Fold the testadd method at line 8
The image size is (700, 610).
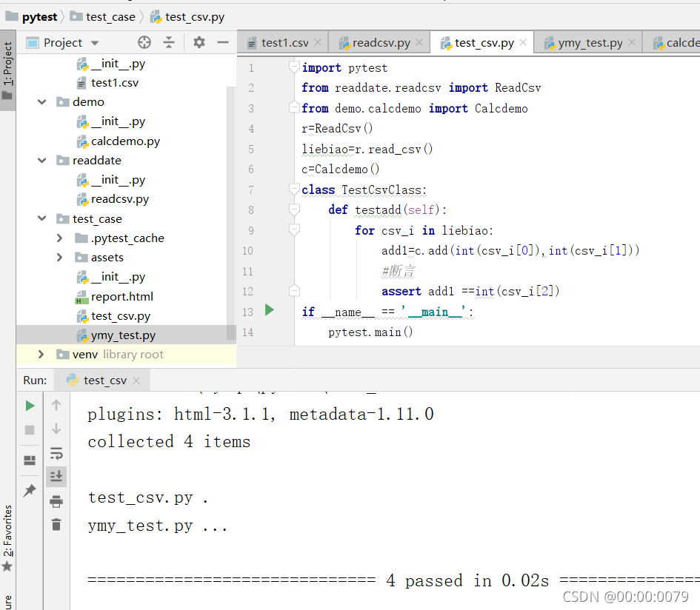click(x=294, y=210)
